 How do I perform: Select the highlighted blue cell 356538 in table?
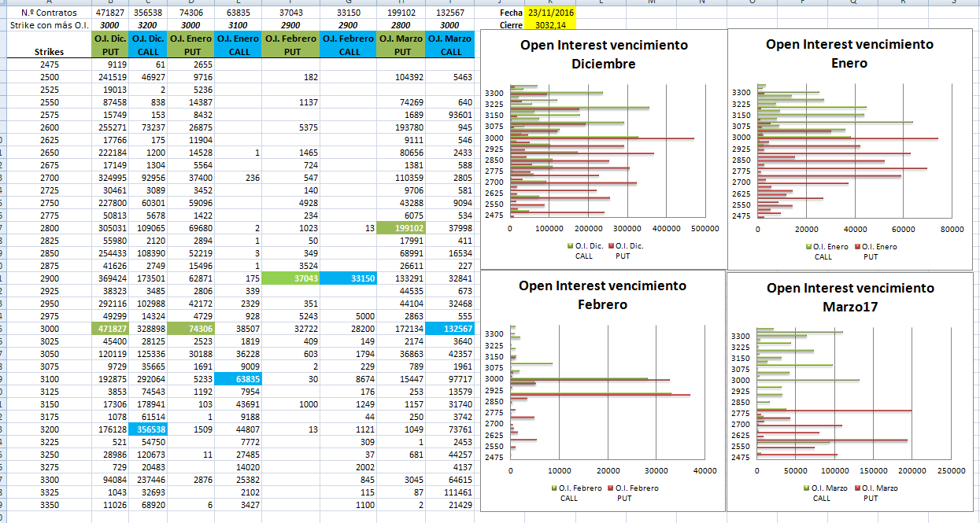coord(147,429)
